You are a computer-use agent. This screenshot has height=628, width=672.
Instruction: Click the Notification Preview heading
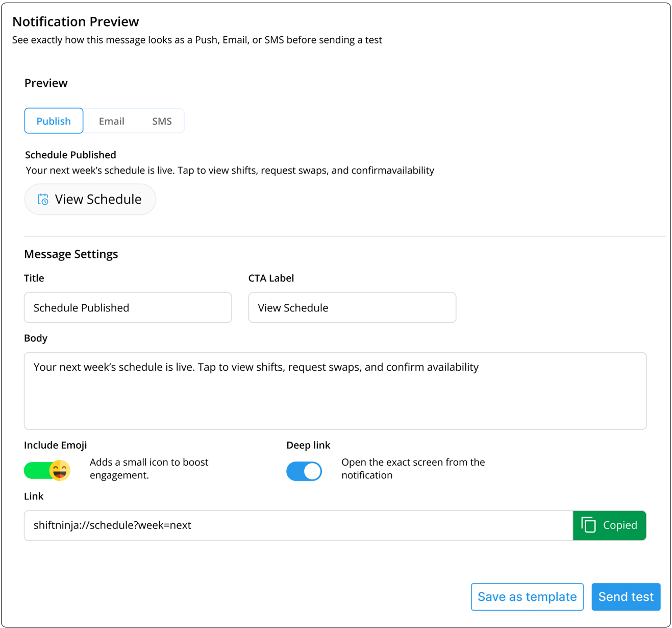pos(76,21)
